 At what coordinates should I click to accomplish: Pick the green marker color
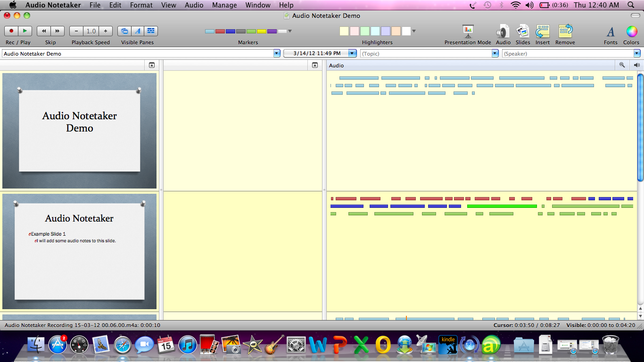pos(251,32)
